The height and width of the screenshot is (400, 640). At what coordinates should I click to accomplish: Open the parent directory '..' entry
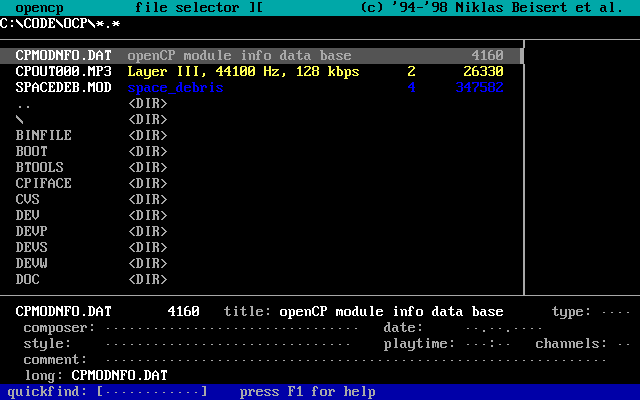coord(24,104)
